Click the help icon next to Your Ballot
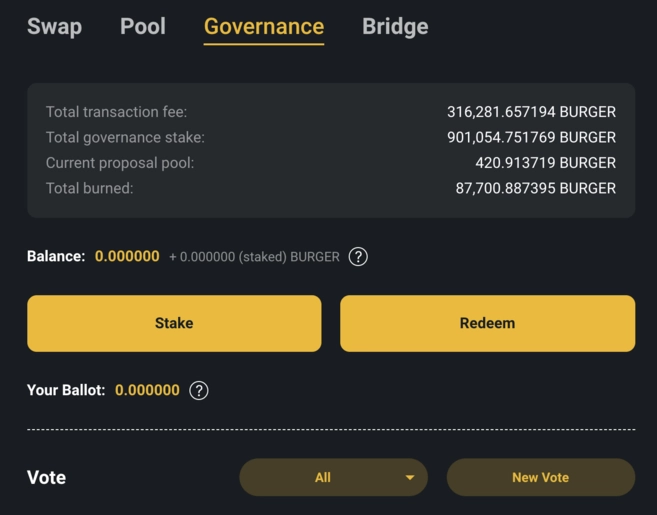Screen dimensions: 657x515 point(199,391)
